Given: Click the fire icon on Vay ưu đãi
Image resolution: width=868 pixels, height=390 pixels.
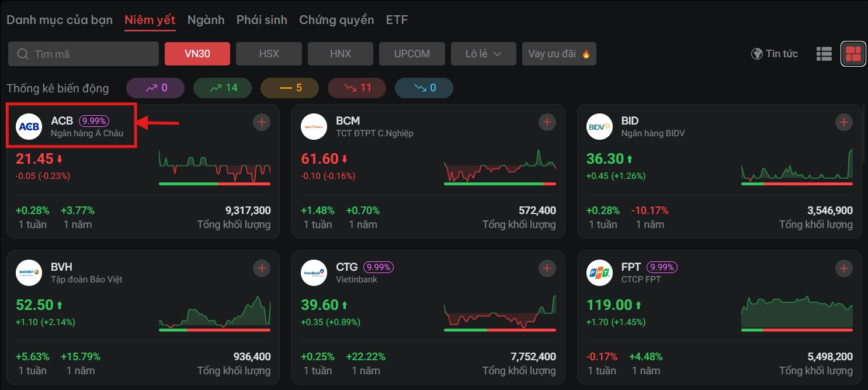Looking at the screenshot, I should (586, 54).
